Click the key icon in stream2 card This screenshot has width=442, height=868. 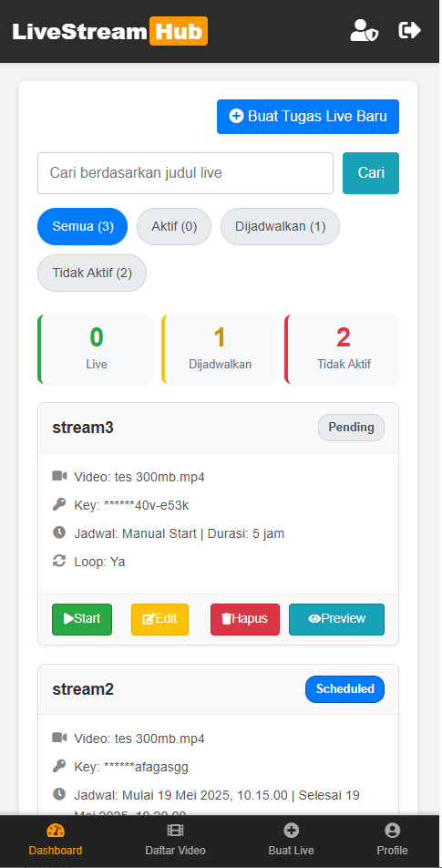[59, 766]
